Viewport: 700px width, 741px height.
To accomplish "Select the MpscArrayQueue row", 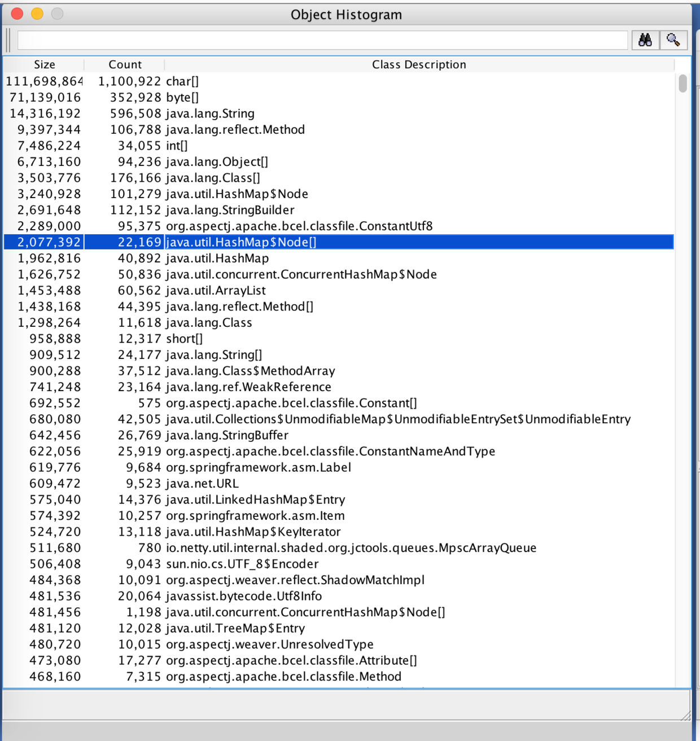I will coord(339,547).
